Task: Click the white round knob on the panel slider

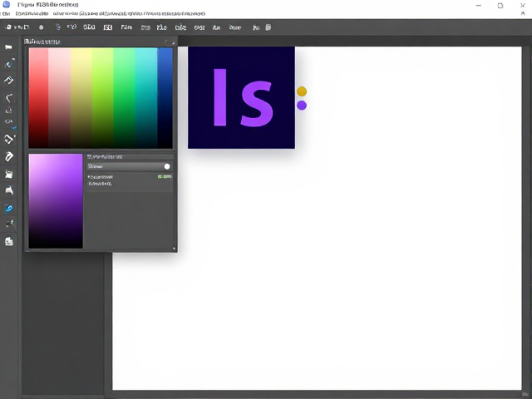Action: (x=167, y=166)
